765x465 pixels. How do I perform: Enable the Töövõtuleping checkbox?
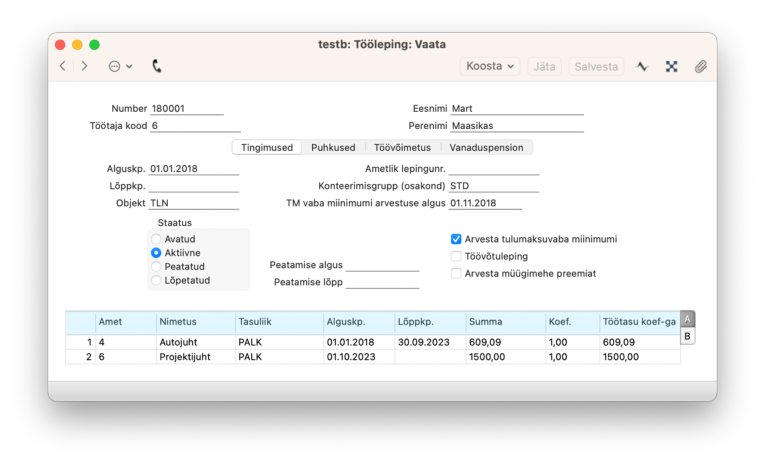click(456, 256)
